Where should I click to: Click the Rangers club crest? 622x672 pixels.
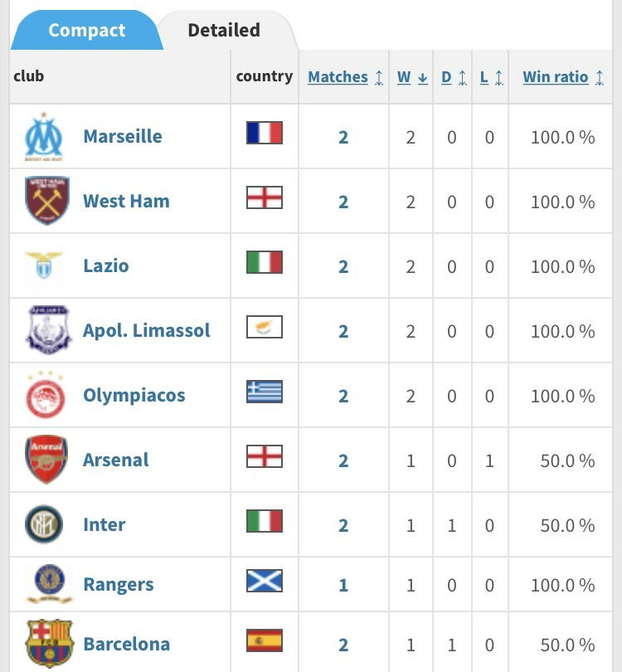pos(50,584)
